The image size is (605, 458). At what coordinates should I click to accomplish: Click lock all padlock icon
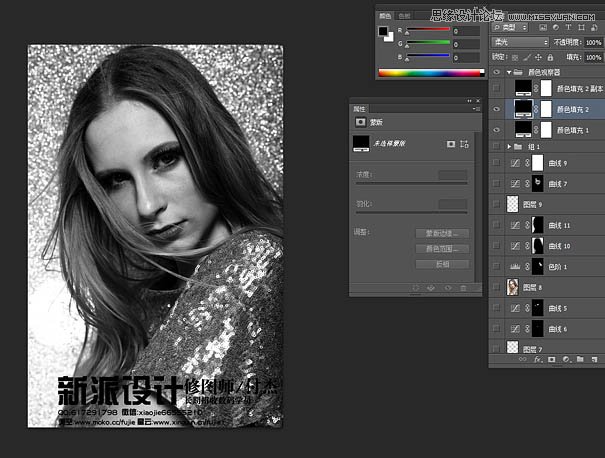click(x=550, y=57)
